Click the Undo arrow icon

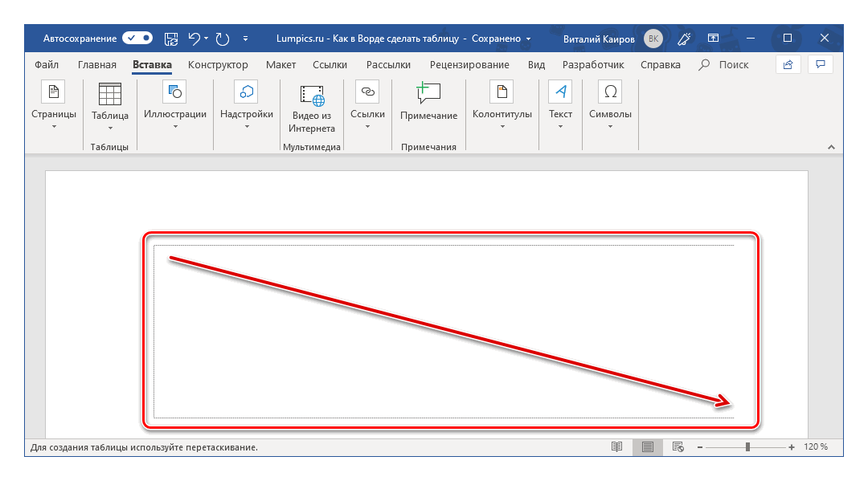click(x=194, y=38)
